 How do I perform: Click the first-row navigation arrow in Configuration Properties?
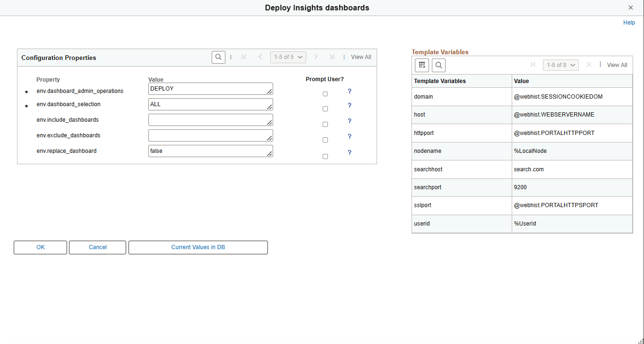(244, 57)
